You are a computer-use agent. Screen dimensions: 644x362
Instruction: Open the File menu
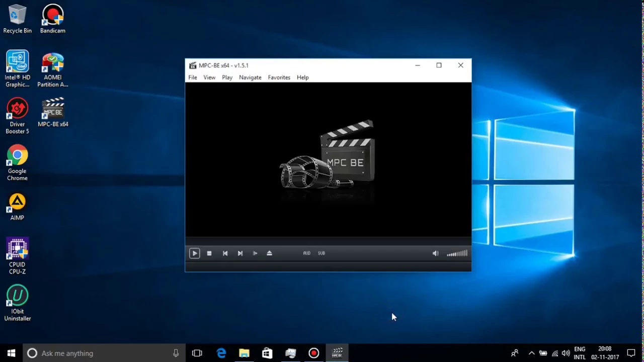click(x=193, y=77)
